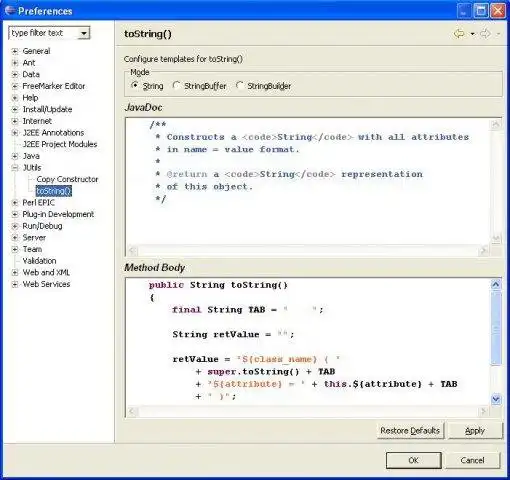
Task: Expand the Web Services node
Action: click(x=15, y=285)
